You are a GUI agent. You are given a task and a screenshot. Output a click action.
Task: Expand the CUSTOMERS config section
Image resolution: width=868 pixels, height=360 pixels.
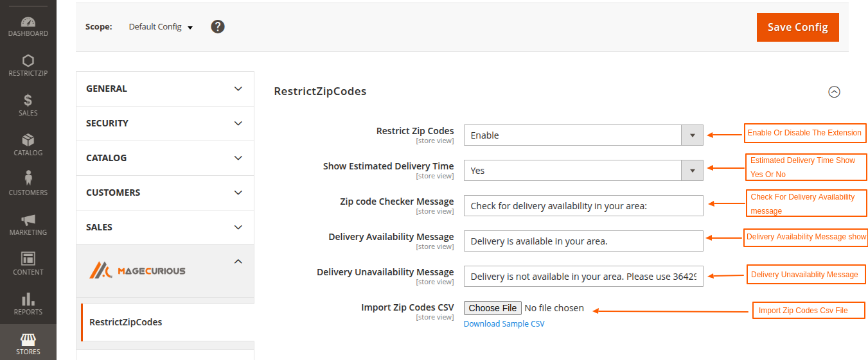point(165,193)
